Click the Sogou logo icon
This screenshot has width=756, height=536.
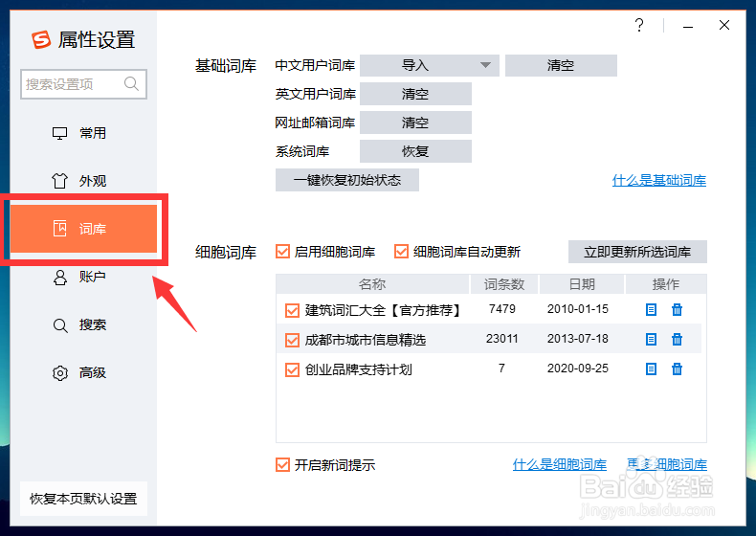(x=41, y=39)
